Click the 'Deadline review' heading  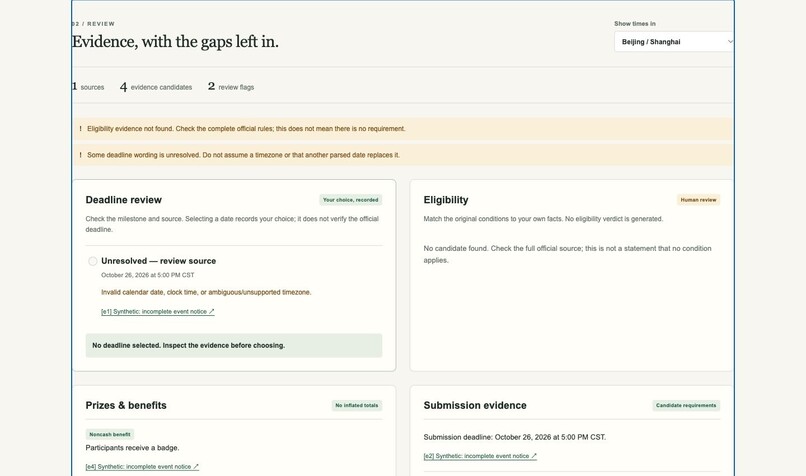[x=124, y=200]
